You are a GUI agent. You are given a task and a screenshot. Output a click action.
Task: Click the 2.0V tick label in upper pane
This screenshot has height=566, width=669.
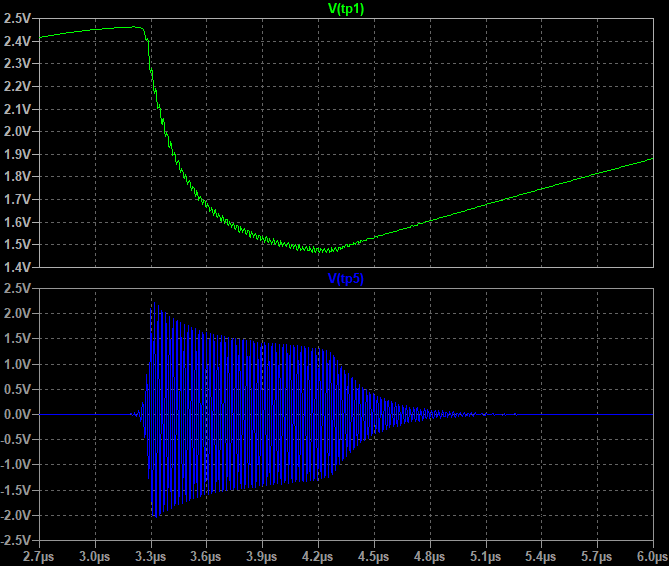(x=18, y=131)
